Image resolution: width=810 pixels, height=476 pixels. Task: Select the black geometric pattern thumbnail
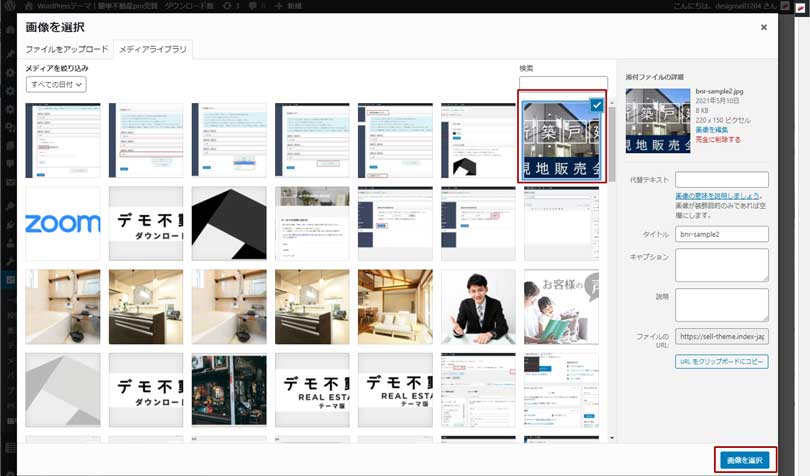229,223
